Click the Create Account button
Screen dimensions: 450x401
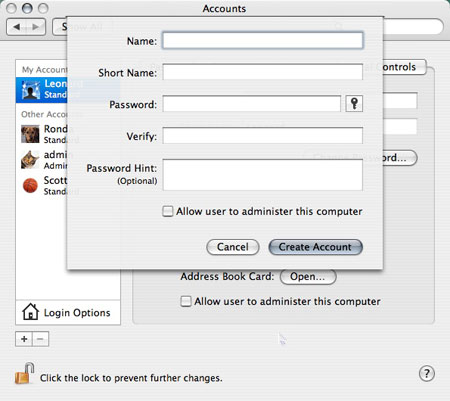[x=315, y=247]
